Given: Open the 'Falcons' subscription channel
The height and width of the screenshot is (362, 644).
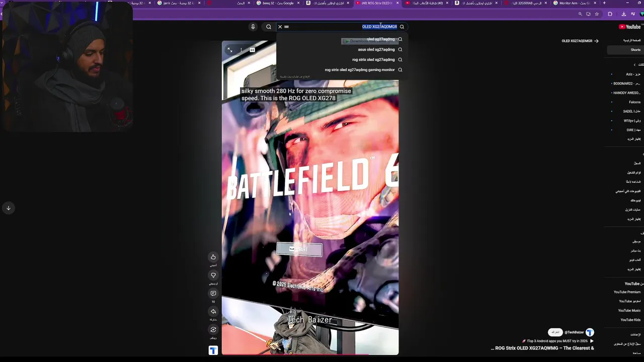Looking at the screenshot, I should click(634, 102).
